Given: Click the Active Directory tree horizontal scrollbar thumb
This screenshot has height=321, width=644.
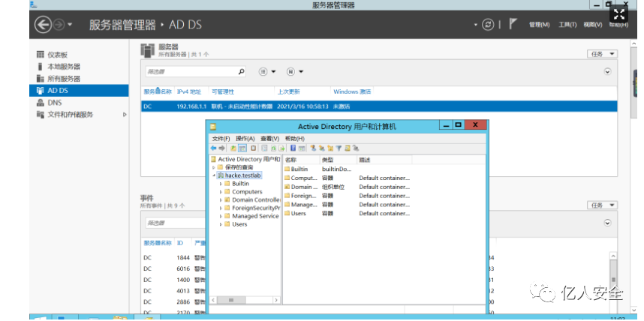Looking at the screenshot, I should 231,300.
